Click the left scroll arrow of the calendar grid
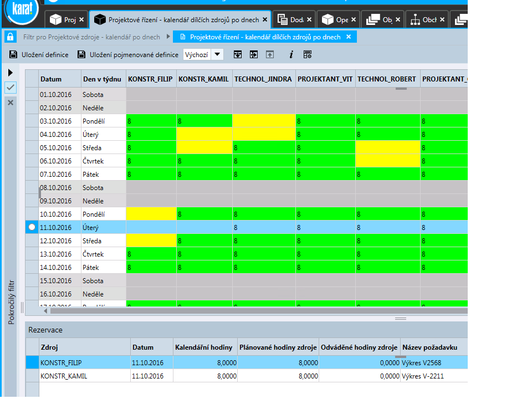This screenshot has width=532, height=399. click(45, 310)
